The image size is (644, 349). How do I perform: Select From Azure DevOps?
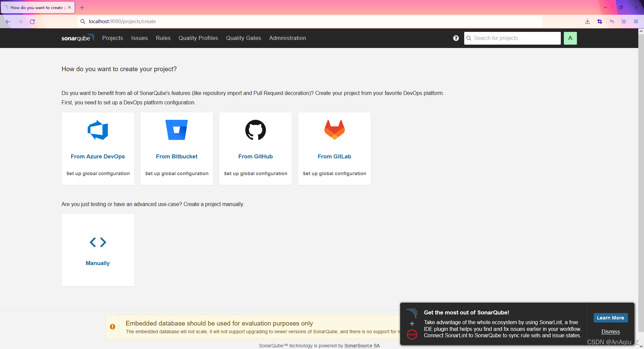pyautogui.click(x=98, y=156)
